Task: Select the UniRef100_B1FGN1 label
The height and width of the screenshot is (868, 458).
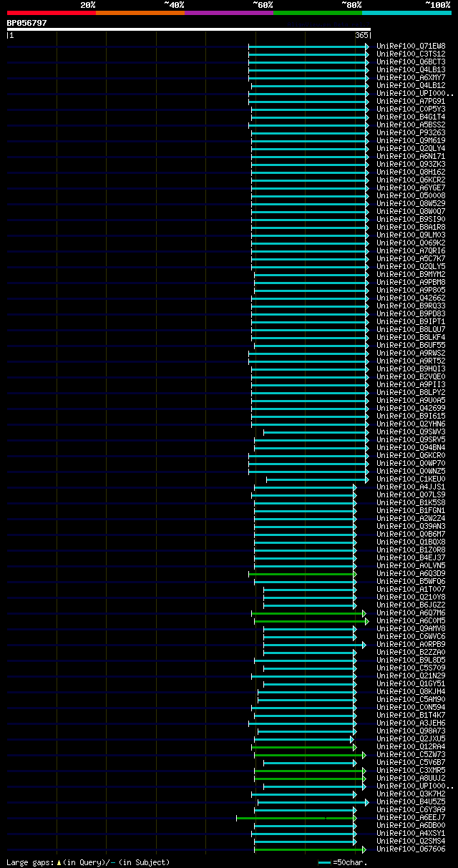Action: (x=411, y=510)
